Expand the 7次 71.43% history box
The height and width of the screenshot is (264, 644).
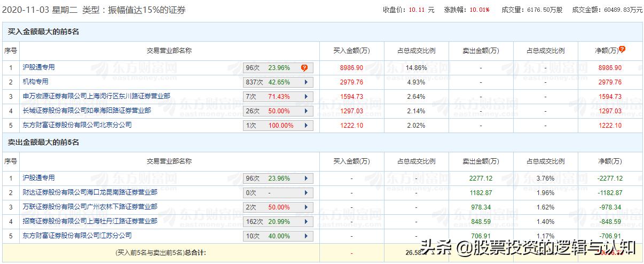[278, 97]
